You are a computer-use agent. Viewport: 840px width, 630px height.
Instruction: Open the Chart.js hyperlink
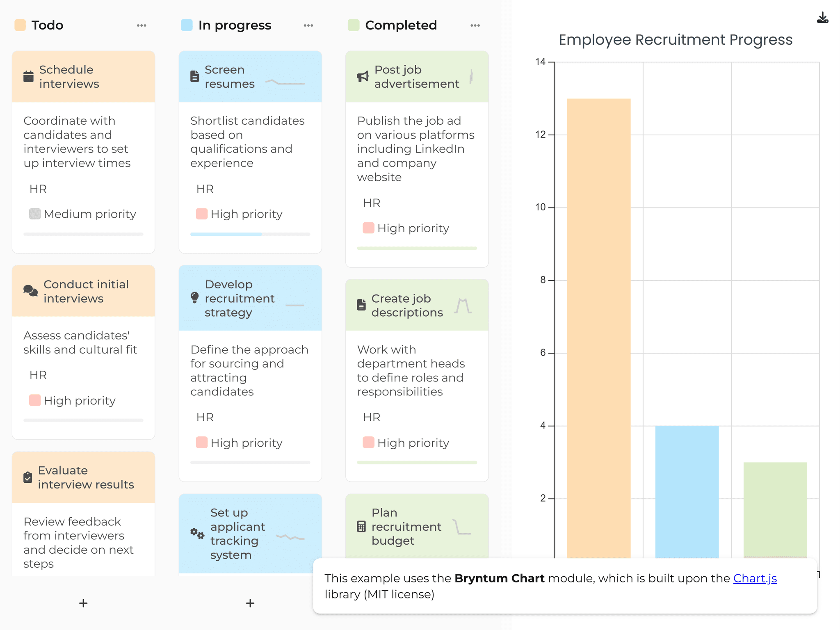coord(755,578)
